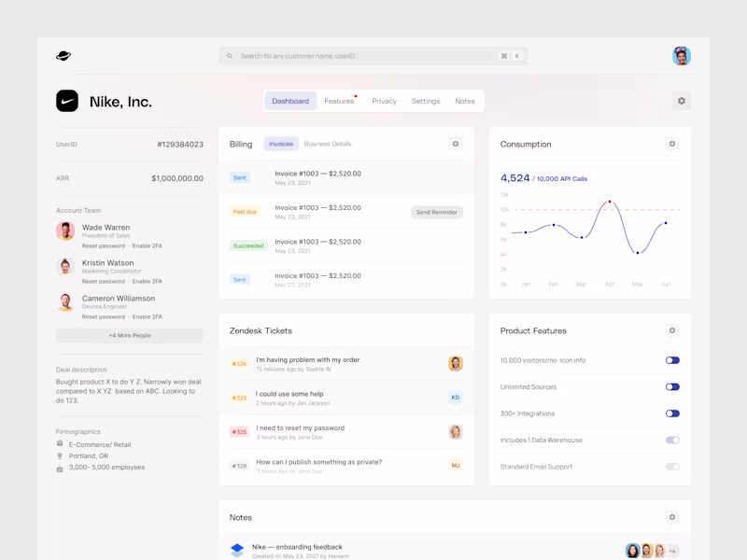The image size is (747, 560).
Task: Select the Business Details billing tab
Action: click(x=328, y=144)
